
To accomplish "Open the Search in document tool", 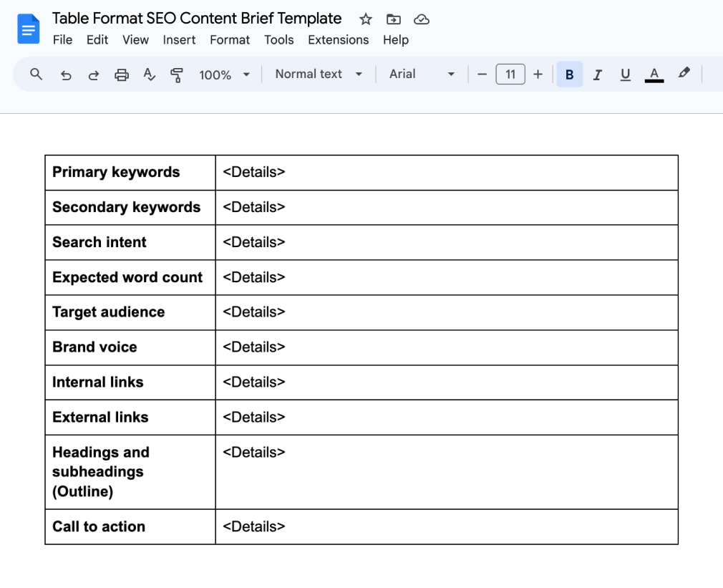I will [x=36, y=74].
